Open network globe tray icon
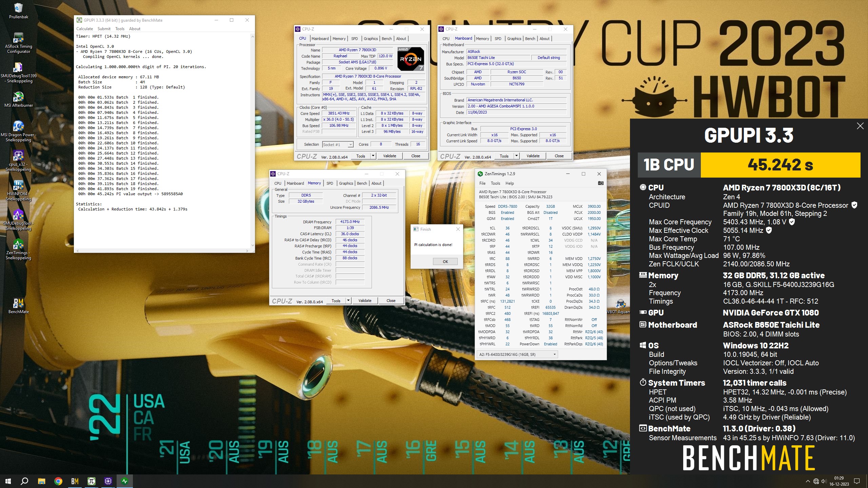 tap(816, 481)
